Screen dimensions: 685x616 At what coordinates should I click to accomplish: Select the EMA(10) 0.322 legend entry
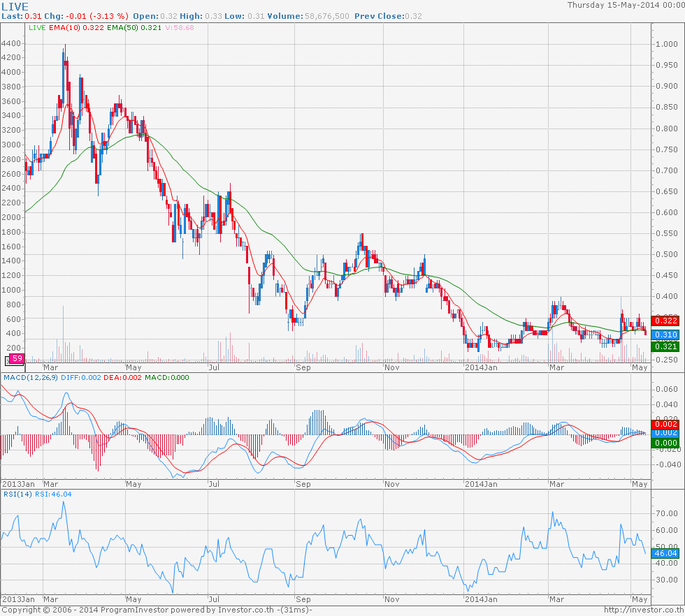pos(76,27)
